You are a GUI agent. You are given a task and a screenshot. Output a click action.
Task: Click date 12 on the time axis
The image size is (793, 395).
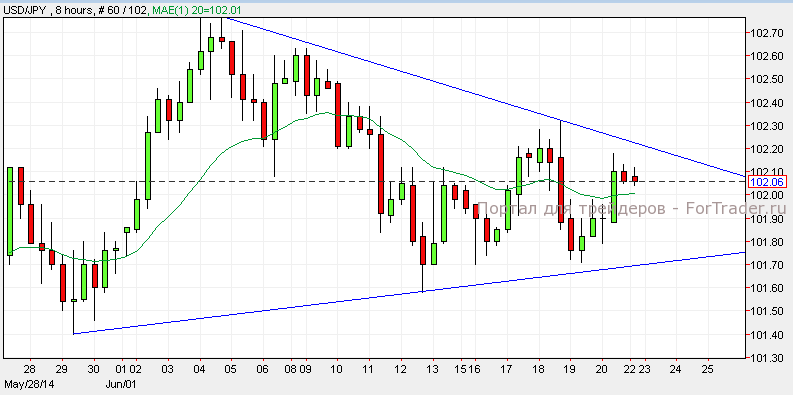click(401, 369)
